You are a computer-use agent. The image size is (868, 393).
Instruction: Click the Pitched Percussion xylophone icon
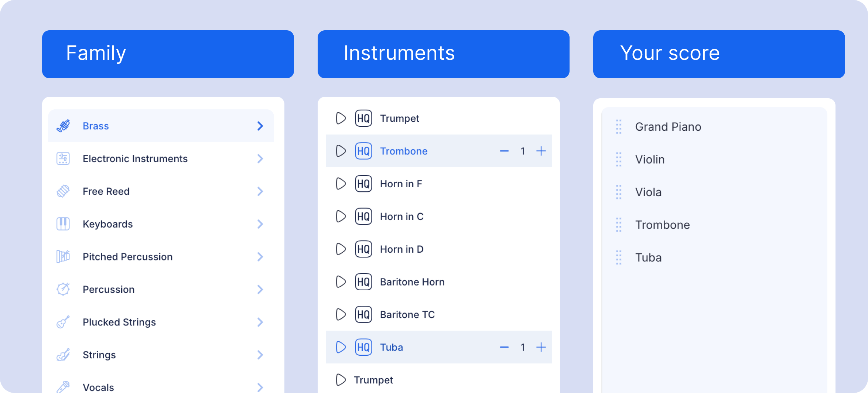(63, 256)
